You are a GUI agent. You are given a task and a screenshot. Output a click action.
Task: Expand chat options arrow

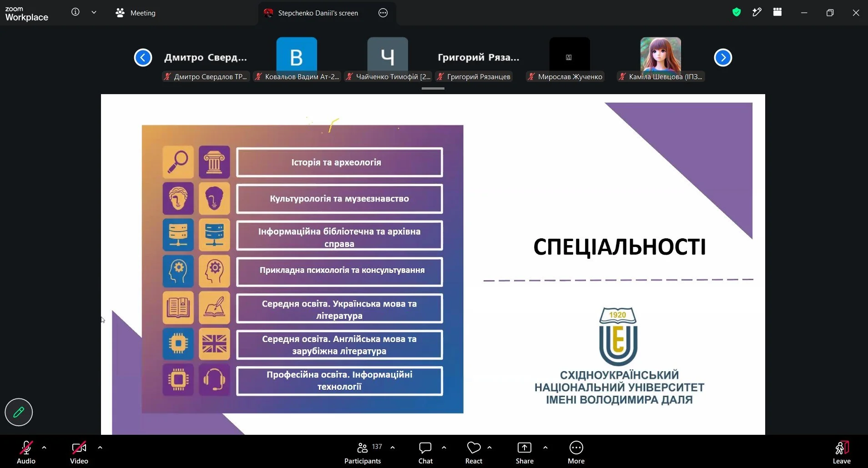tap(444, 448)
